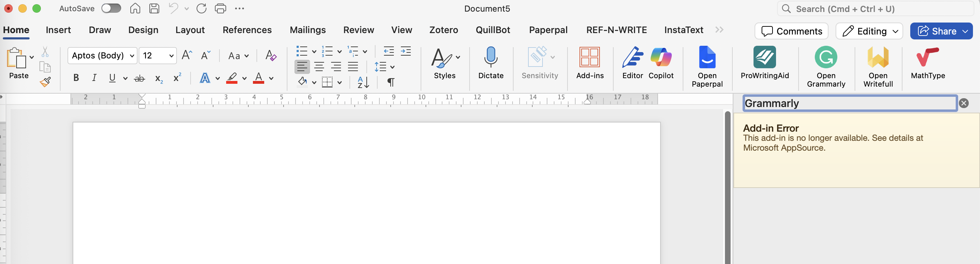Click Open Paperpal button
The height and width of the screenshot is (264, 980).
tap(707, 67)
